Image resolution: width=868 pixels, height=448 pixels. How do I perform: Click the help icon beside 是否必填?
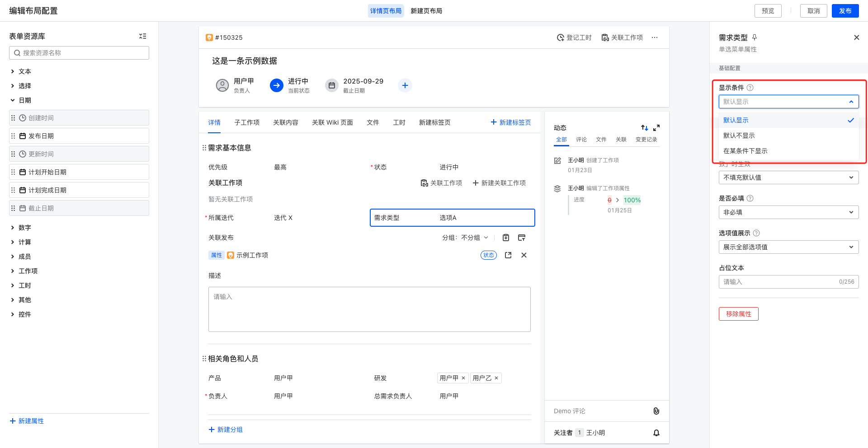click(750, 198)
